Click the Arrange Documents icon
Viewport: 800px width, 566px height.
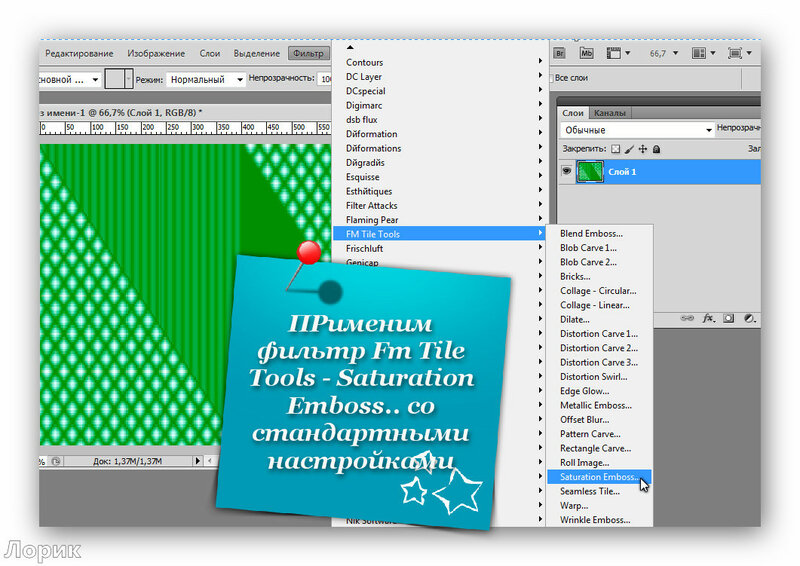click(x=698, y=53)
